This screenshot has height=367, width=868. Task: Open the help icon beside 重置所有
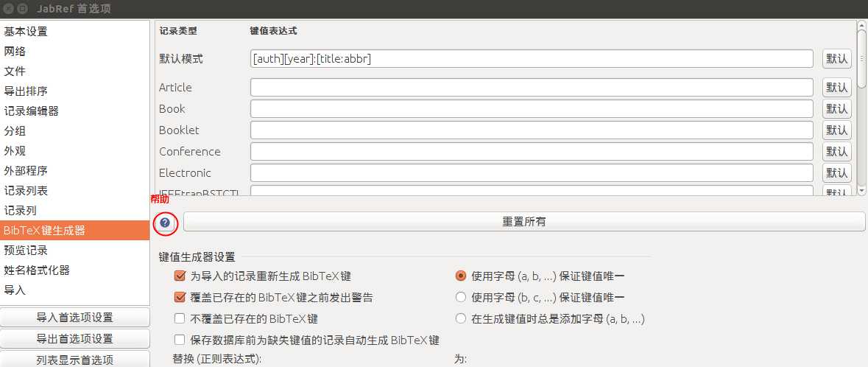[164, 223]
